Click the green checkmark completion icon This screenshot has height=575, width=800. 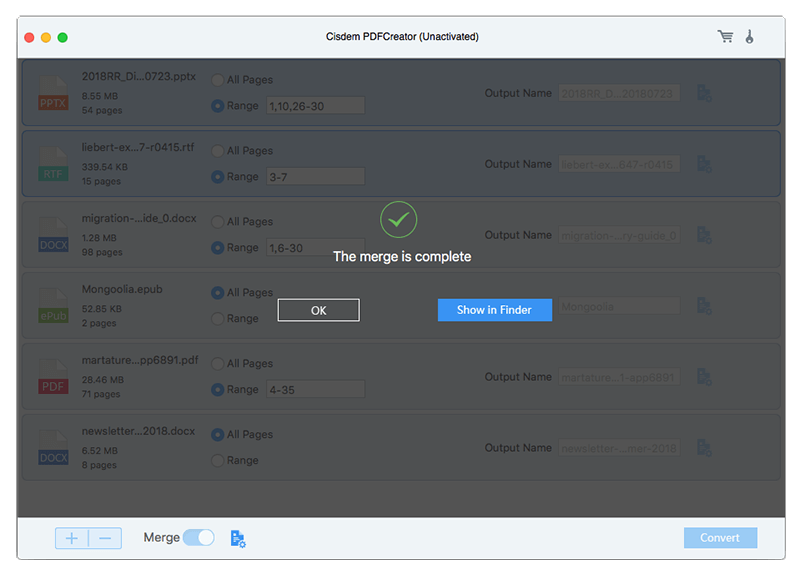[x=398, y=219]
